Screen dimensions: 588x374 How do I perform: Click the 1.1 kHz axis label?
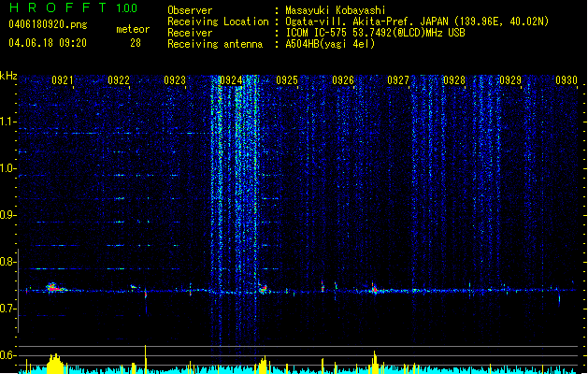pos(8,122)
